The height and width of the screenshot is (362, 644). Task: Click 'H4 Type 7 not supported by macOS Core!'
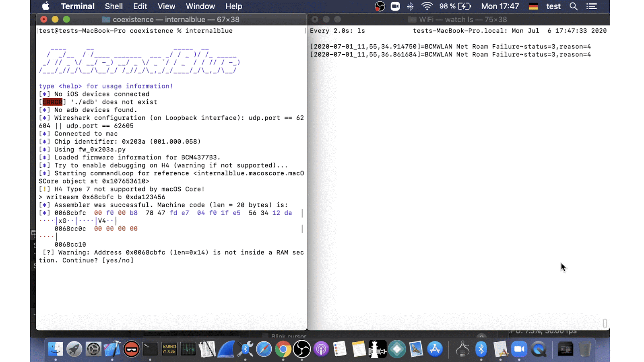pyautogui.click(x=130, y=189)
